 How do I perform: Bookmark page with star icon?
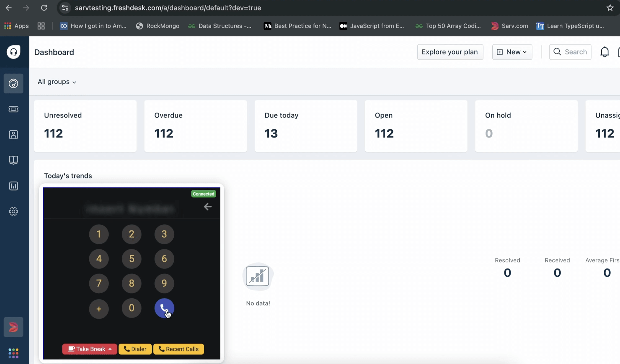point(610,8)
